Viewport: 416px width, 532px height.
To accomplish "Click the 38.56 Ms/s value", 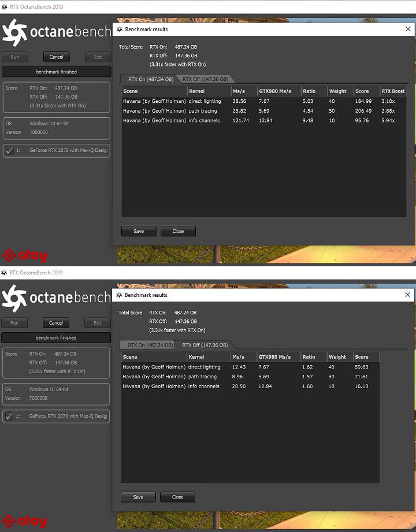I will click(x=239, y=101).
